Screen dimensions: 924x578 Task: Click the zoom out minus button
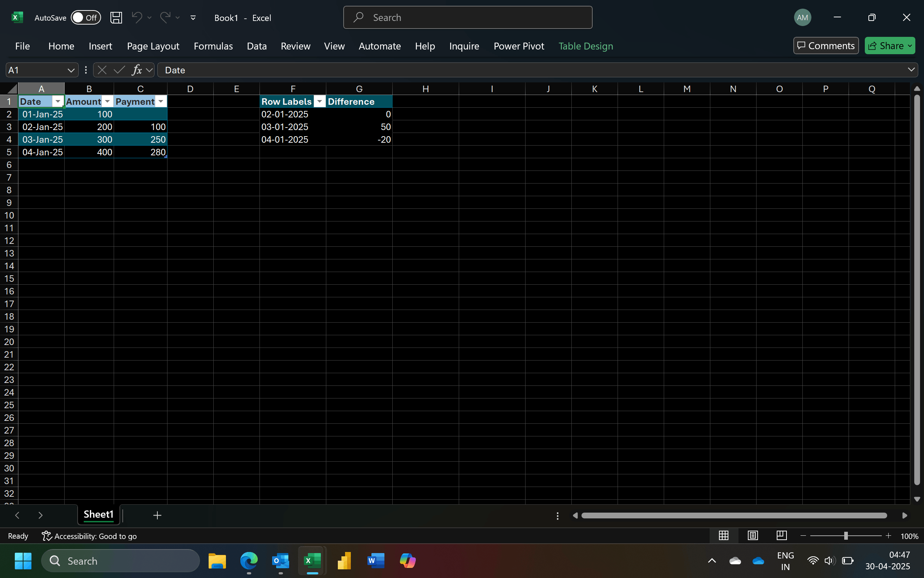[803, 536]
